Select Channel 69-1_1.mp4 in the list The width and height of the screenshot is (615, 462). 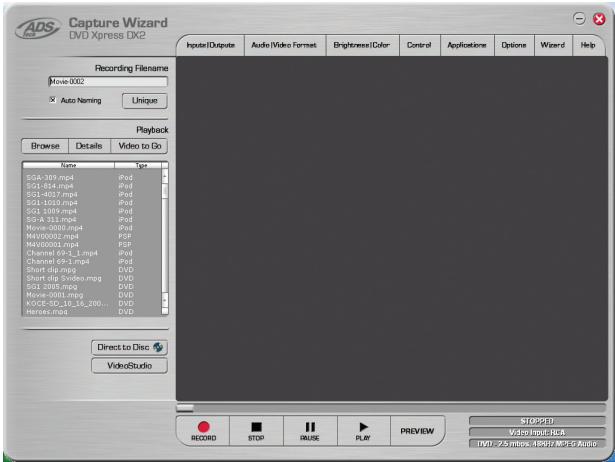coord(92,253)
